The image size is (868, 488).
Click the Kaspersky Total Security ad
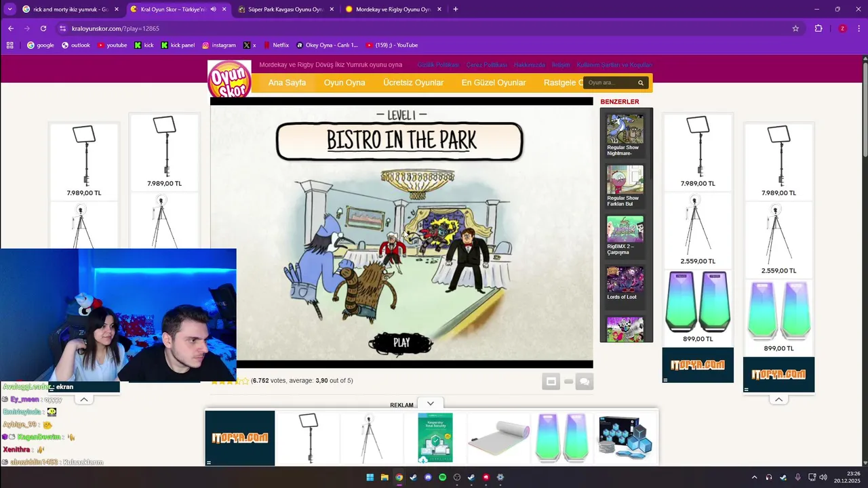tap(435, 438)
